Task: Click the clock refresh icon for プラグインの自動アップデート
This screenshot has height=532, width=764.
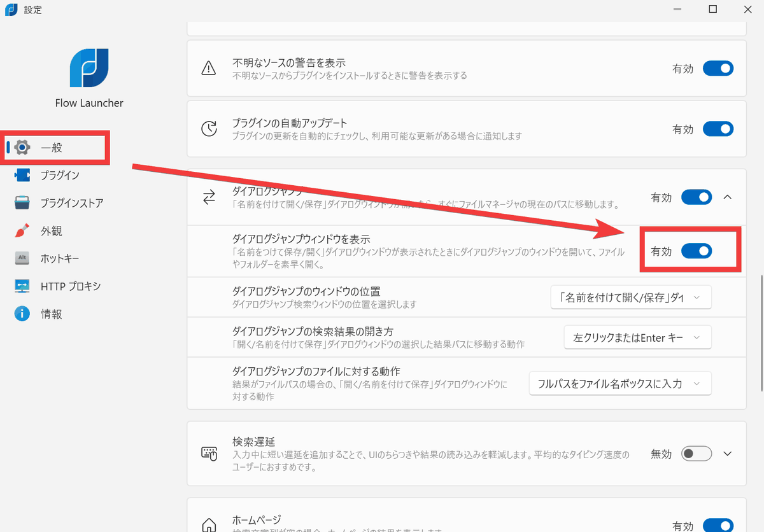Action: [209, 129]
